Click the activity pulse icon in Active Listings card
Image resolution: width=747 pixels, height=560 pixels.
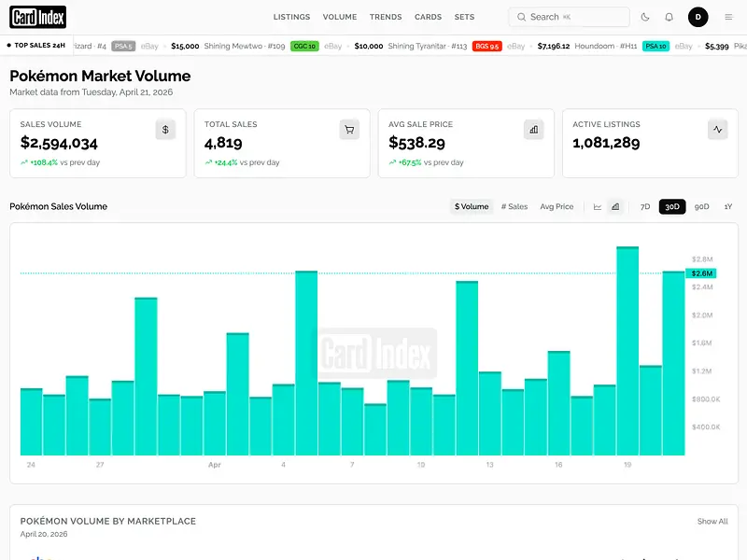(717, 130)
